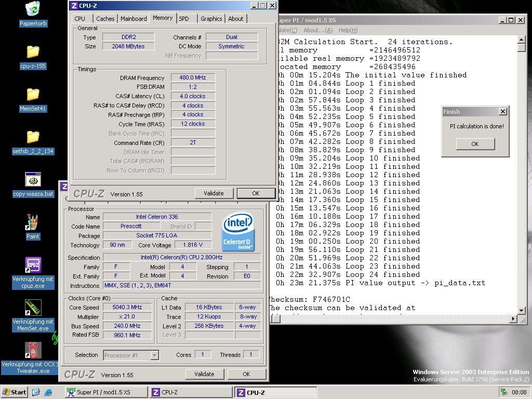Click Super PI vertical scrollbar up arrow
This screenshot has width=532, height=399.
point(522,39)
